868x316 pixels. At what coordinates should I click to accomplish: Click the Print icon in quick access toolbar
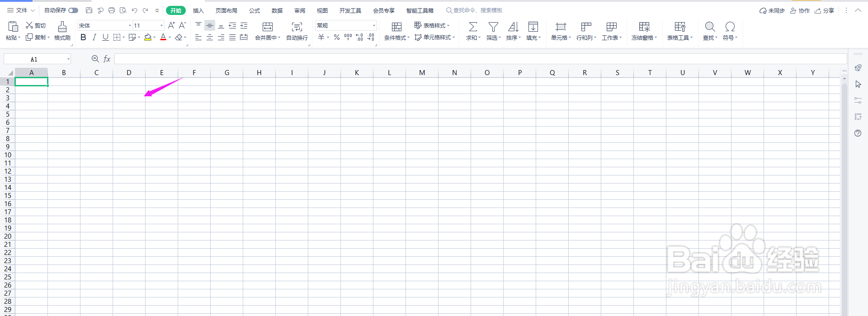click(x=112, y=10)
